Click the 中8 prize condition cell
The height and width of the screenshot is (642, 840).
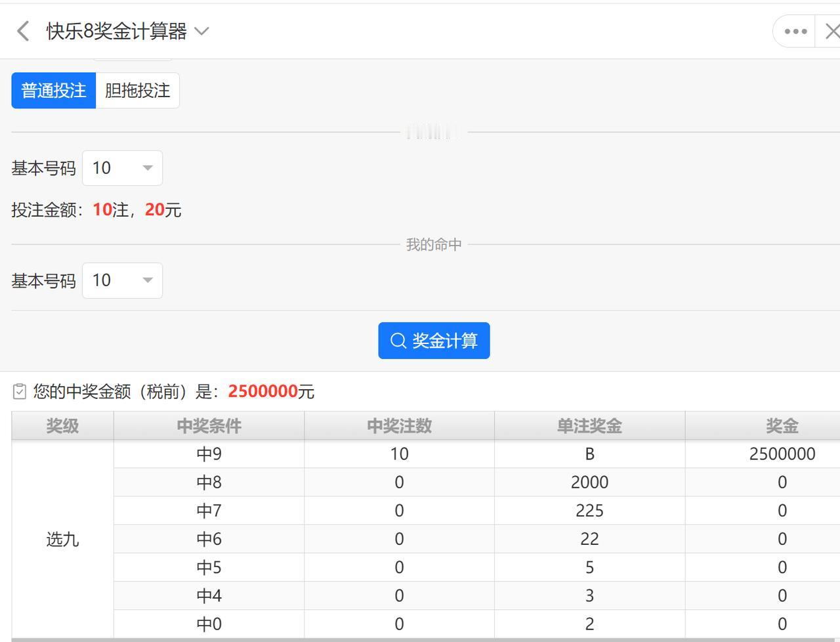(x=208, y=482)
